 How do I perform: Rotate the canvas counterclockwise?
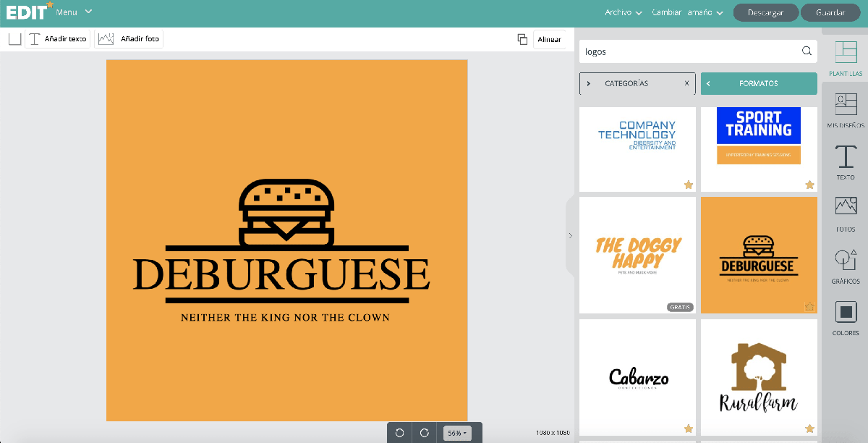399,432
